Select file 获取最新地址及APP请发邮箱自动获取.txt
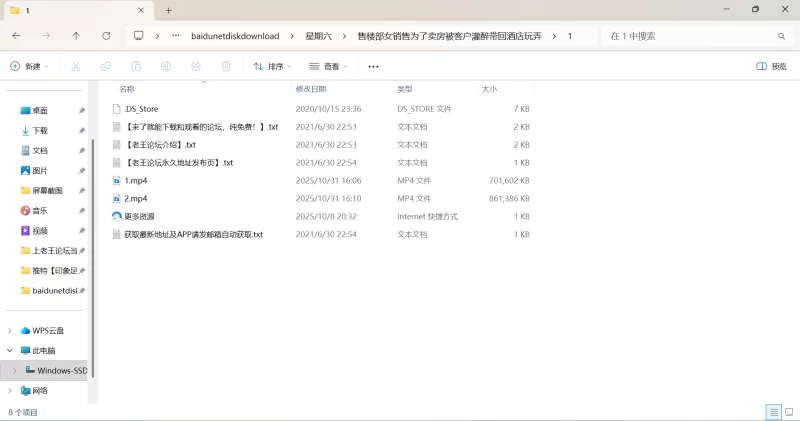The height and width of the screenshot is (421, 800). (193, 234)
